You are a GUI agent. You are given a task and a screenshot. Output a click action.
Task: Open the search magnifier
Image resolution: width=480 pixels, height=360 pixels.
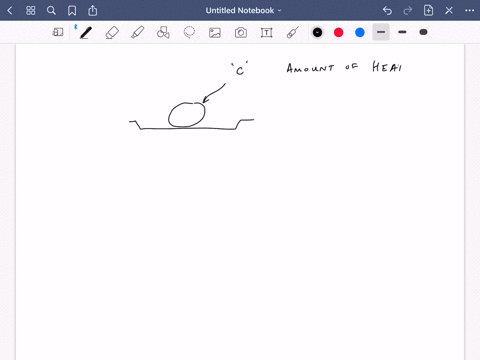pos(51,11)
